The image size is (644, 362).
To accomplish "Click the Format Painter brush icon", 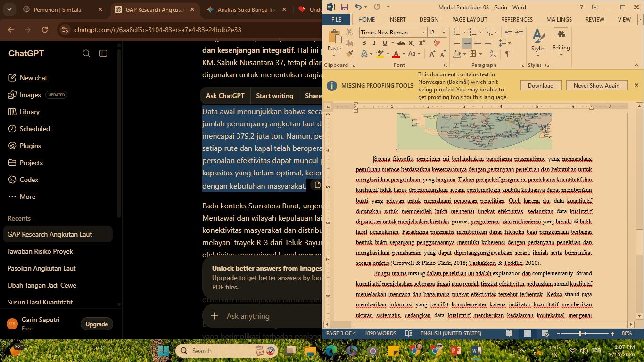I will pyautogui.click(x=349, y=54).
